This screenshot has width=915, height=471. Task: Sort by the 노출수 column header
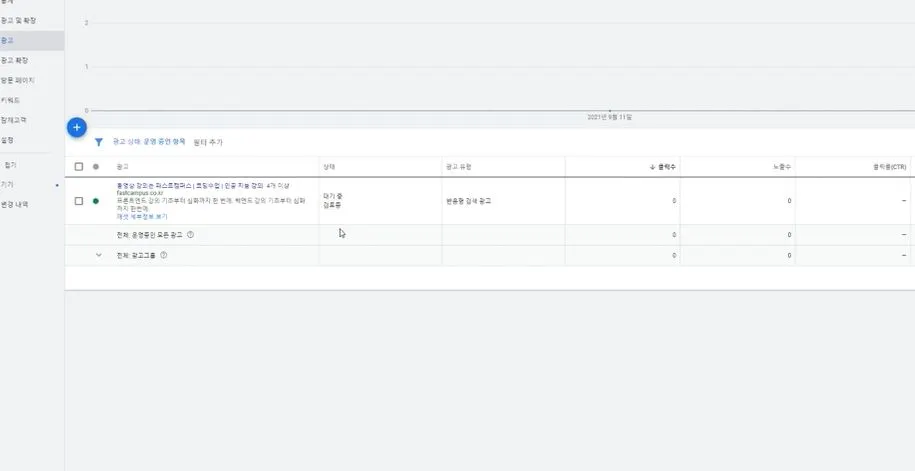click(x=782, y=167)
